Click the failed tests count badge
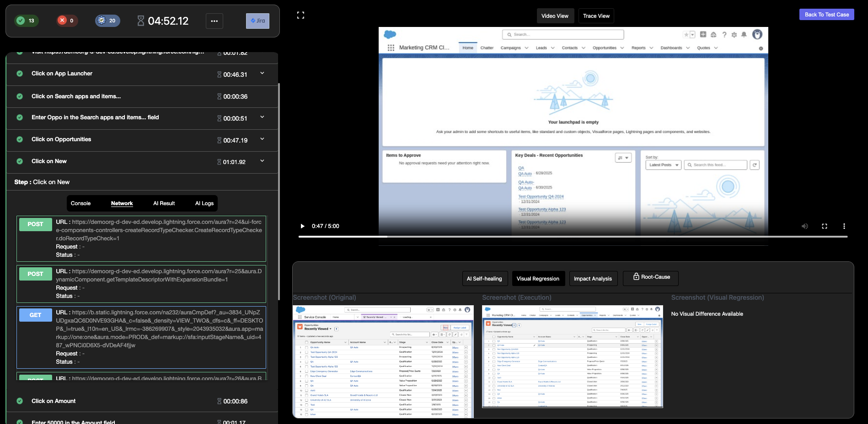The width and height of the screenshot is (868, 424). (67, 21)
